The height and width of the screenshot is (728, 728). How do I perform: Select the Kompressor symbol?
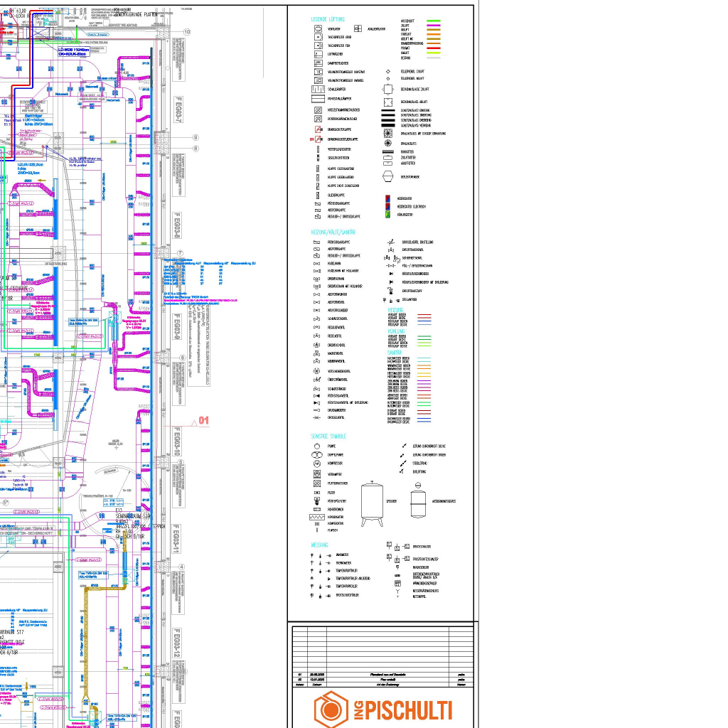(318, 463)
